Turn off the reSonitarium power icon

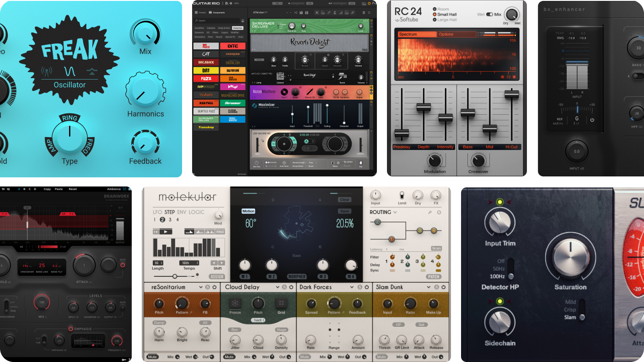[215, 287]
